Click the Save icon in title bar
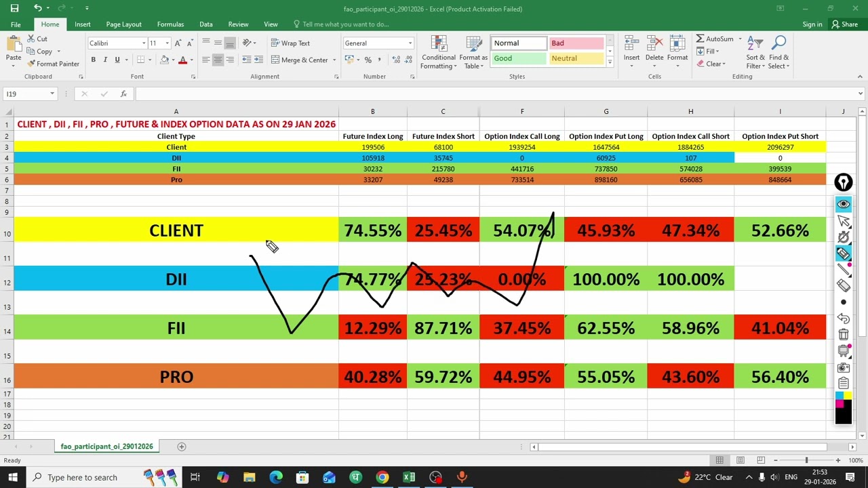This screenshot has width=868, height=488. pyautogui.click(x=14, y=8)
